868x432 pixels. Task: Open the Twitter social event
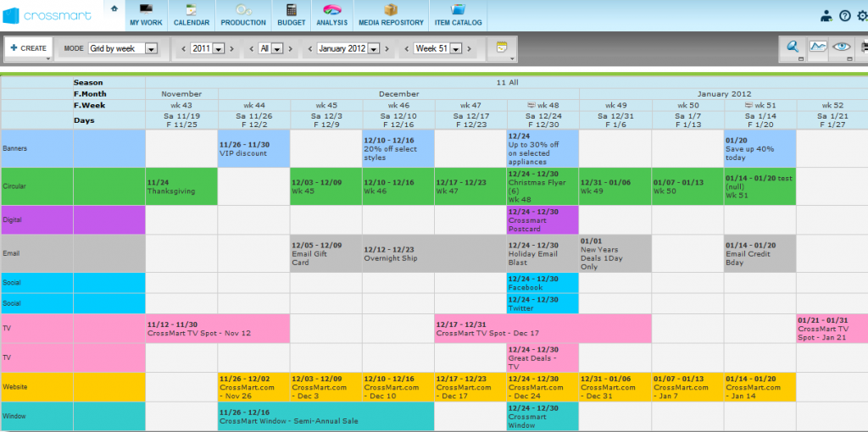click(543, 303)
